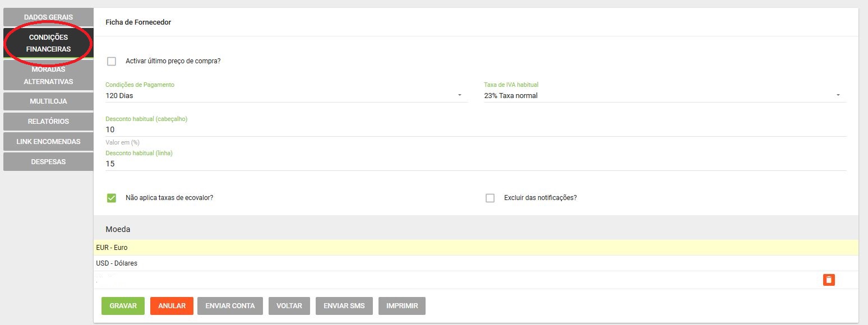Open the Relatórios tab

[48, 122]
